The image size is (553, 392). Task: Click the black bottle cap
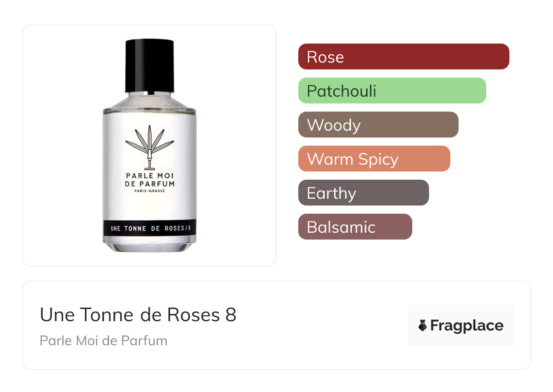pos(149,66)
